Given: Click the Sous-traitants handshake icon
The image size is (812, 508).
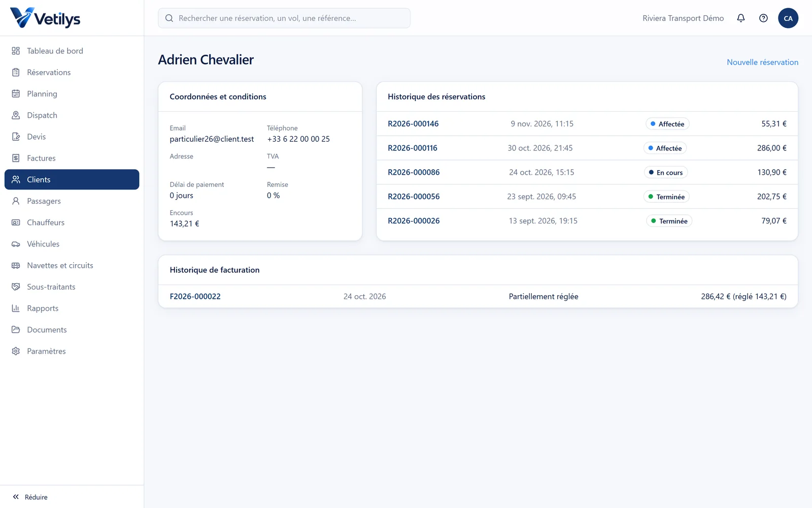Looking at the screenshot, I should (x=16, y=287).
